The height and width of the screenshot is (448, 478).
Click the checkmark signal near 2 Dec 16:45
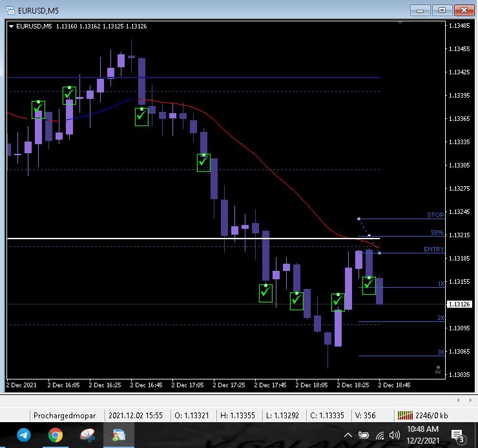(141, 116)
